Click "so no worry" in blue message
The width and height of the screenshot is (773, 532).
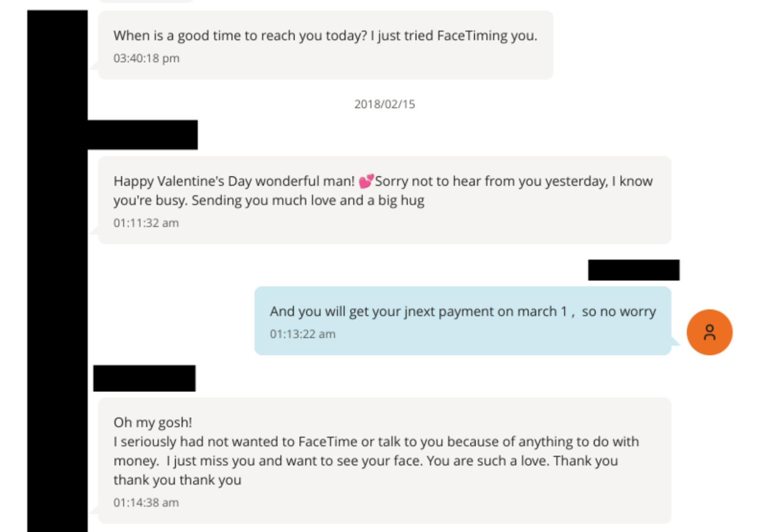(619, 312)
